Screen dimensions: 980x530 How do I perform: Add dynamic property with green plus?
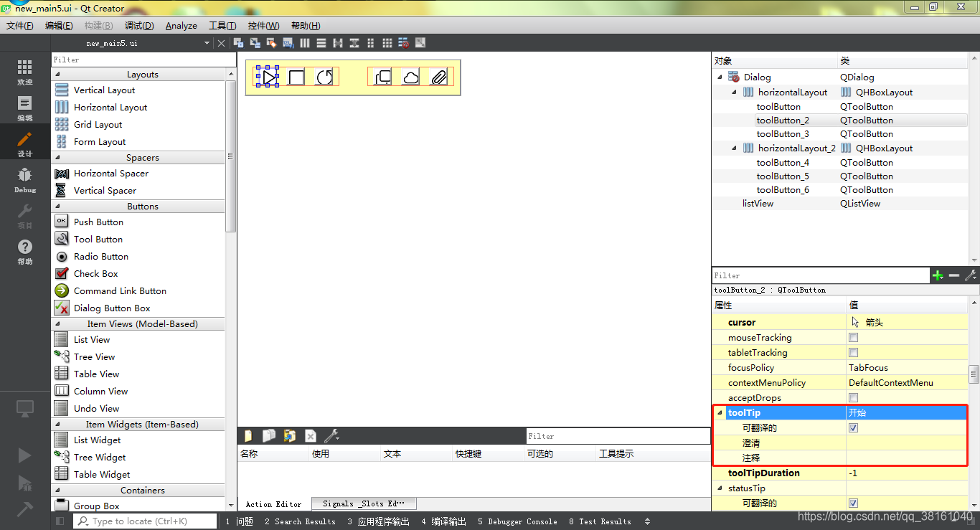[938, 275]
